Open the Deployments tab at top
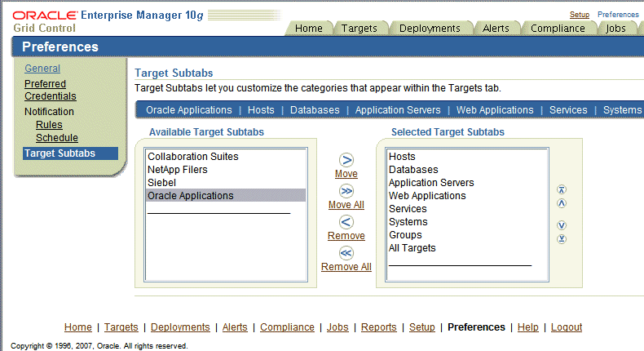 pos(430,28)
